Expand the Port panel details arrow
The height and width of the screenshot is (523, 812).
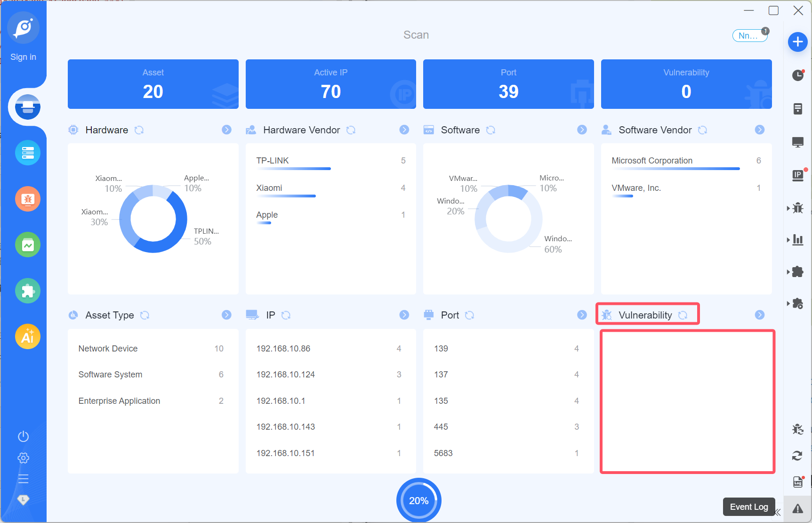[x=582, y=315]
